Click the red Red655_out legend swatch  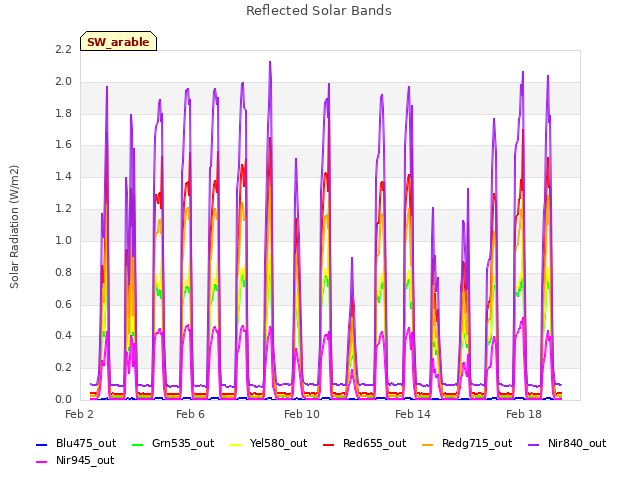(329, 444)
